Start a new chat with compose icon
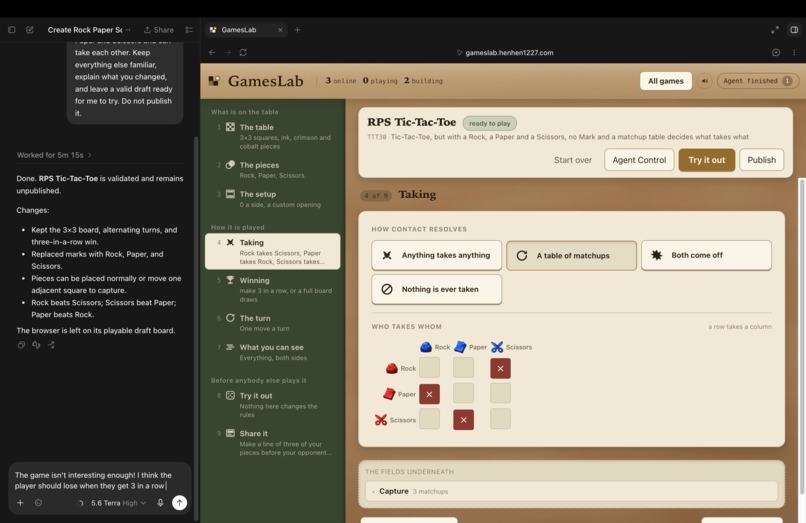The height and width of the screenshot is (523, 806). pyautogui.click(x=30, y=30)
